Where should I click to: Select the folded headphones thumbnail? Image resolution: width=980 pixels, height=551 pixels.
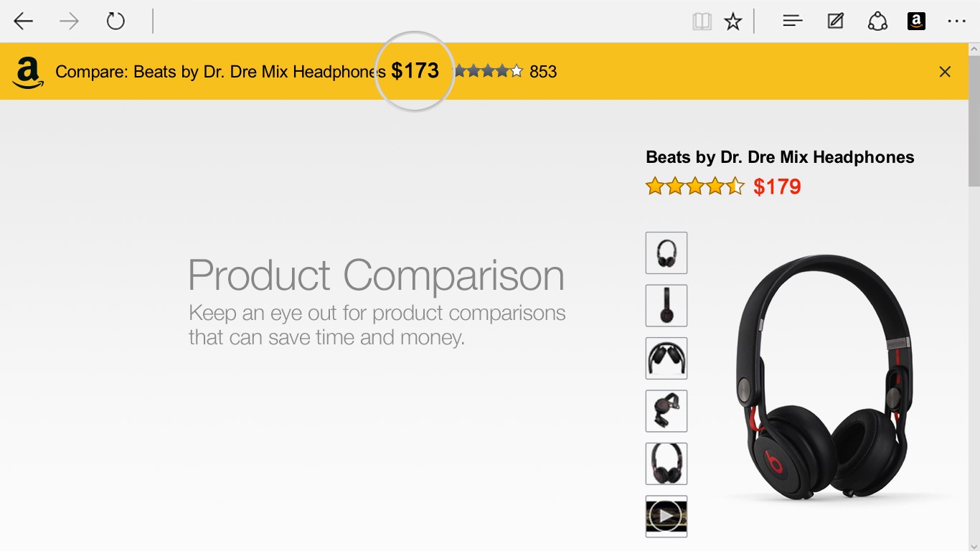666,358
